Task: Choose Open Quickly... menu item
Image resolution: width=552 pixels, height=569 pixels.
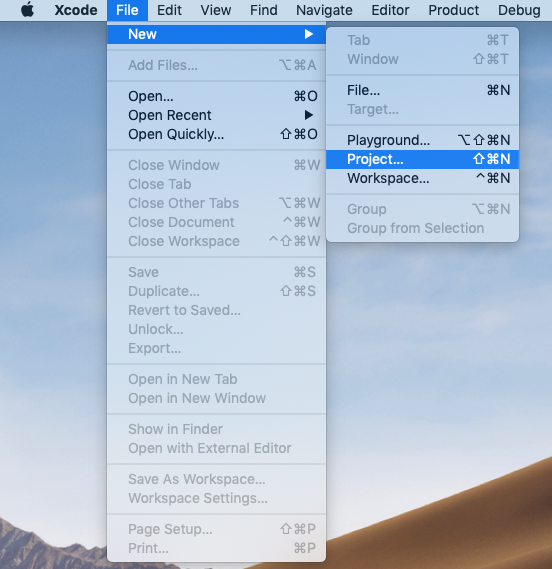Action: [x=216, y=134]
